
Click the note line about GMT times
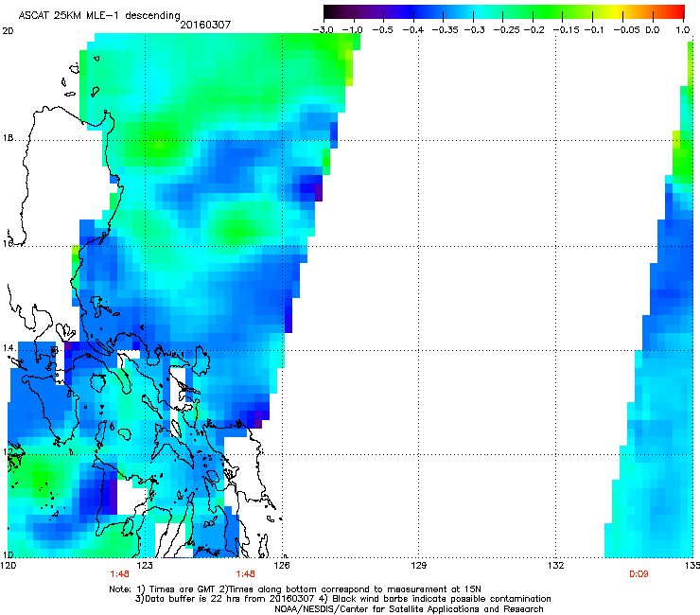click(295, 589)
